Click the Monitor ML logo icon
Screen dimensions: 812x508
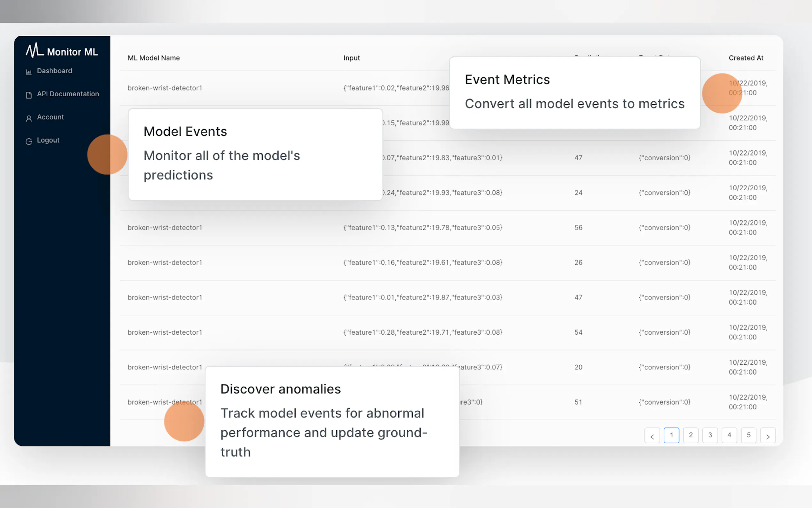tap(35, 51)
